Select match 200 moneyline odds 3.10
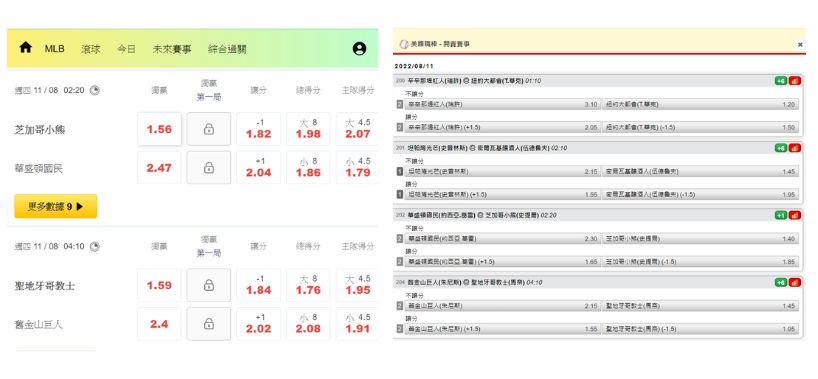Viewport: 818px width, 379px height. (x=502, y=104)
